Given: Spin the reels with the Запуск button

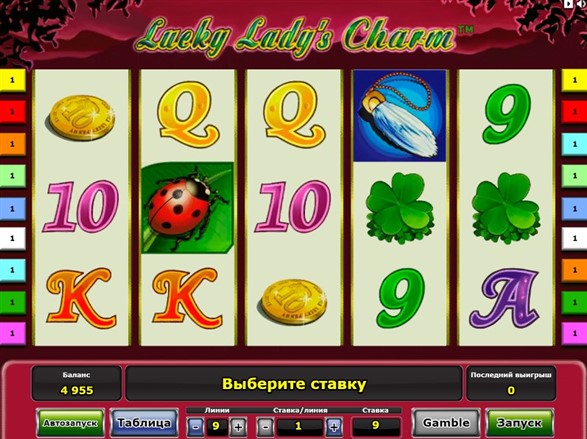Looking at the screenshot, I should [519, 423].
